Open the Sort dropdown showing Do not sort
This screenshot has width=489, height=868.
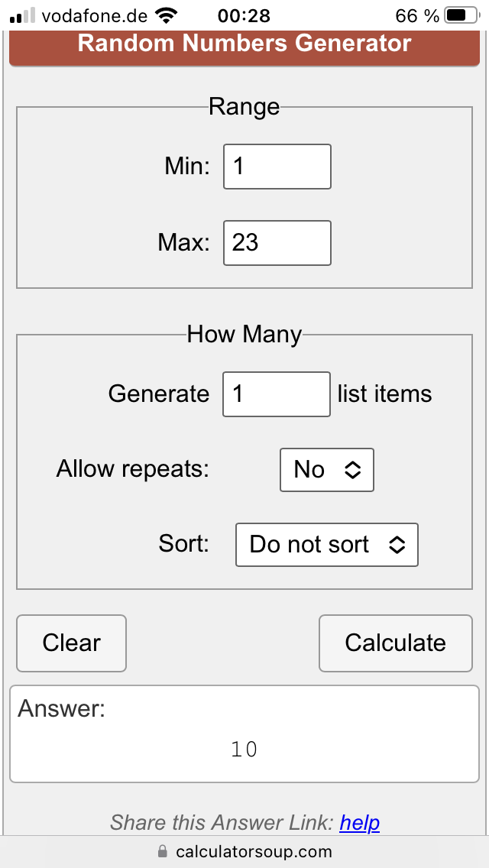point(327,545)
